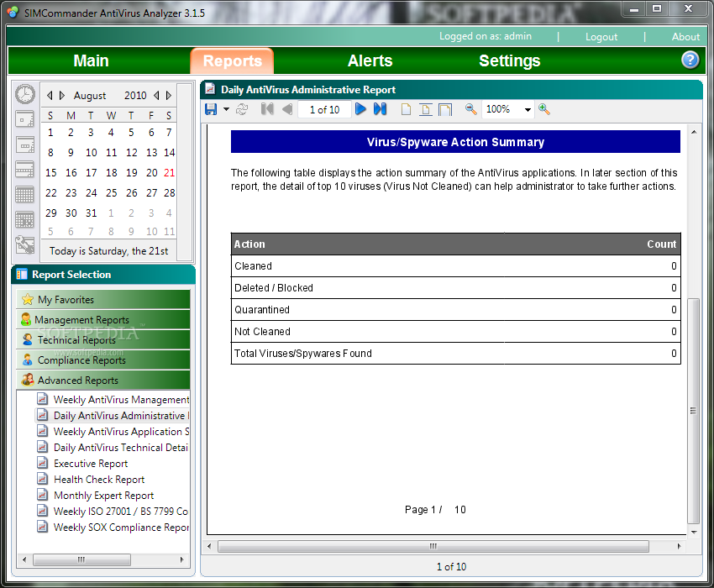
Task: Go to next month arrow beside August
Action: click(62, 95)
